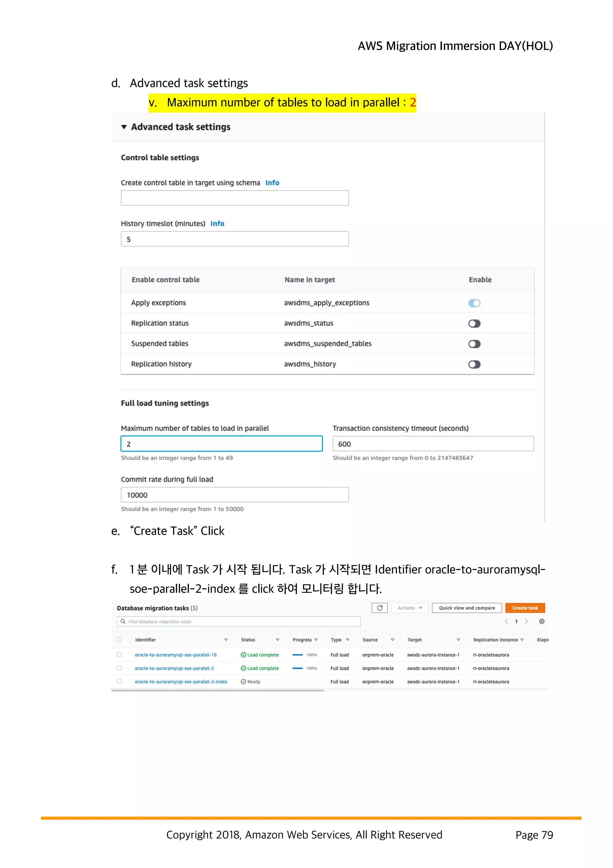
Task: Open Info link for control table schema
Action: click(272, 183)
